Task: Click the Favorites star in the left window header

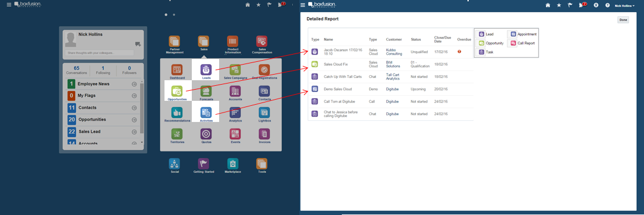Action: [258, 5]
